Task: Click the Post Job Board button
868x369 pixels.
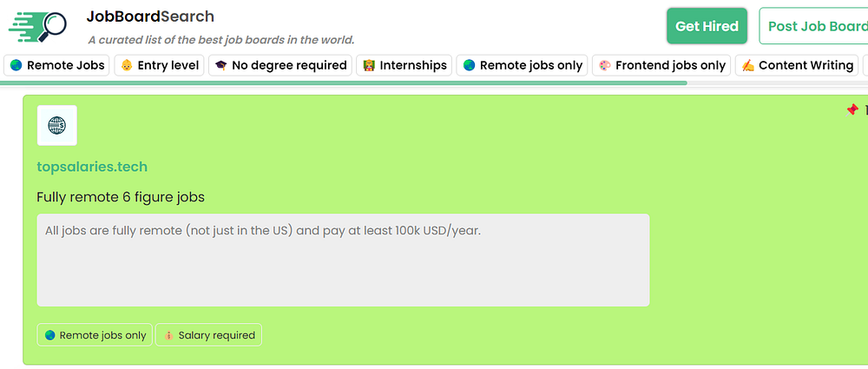Action: click(814, 26)
